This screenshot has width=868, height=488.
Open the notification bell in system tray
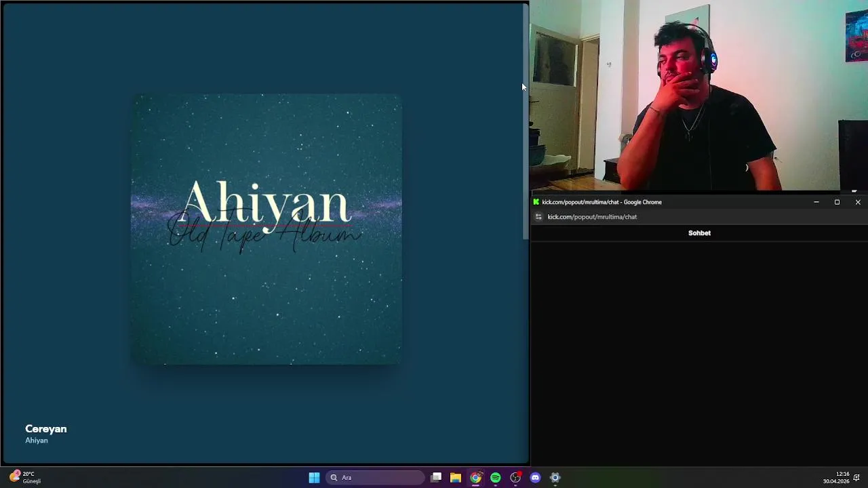[x=857, y=477]
